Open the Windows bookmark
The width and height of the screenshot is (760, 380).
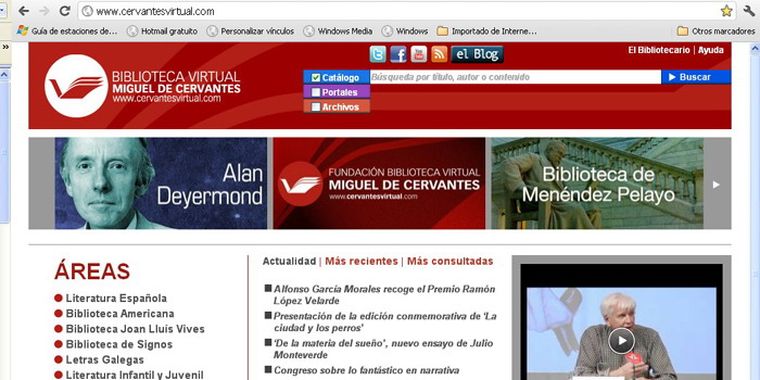(x=405, y=31)
